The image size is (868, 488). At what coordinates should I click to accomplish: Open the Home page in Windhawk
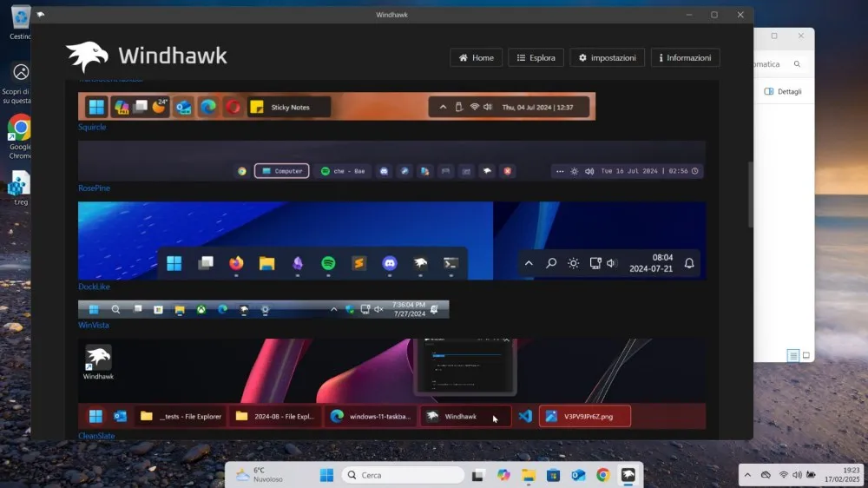point(476,57)
